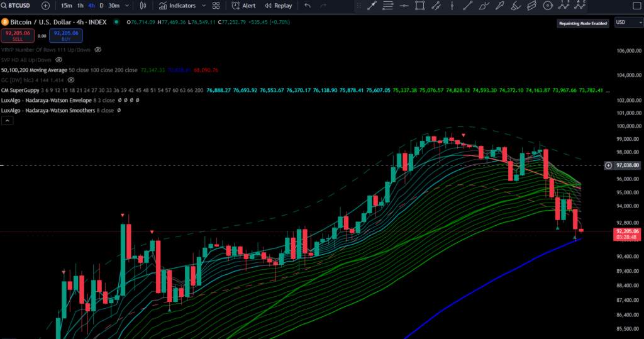This screenshot has width=644, height=339.
Task: Click the crosshair plus next to 97,038.00
Action: click(x=608, y=165)
